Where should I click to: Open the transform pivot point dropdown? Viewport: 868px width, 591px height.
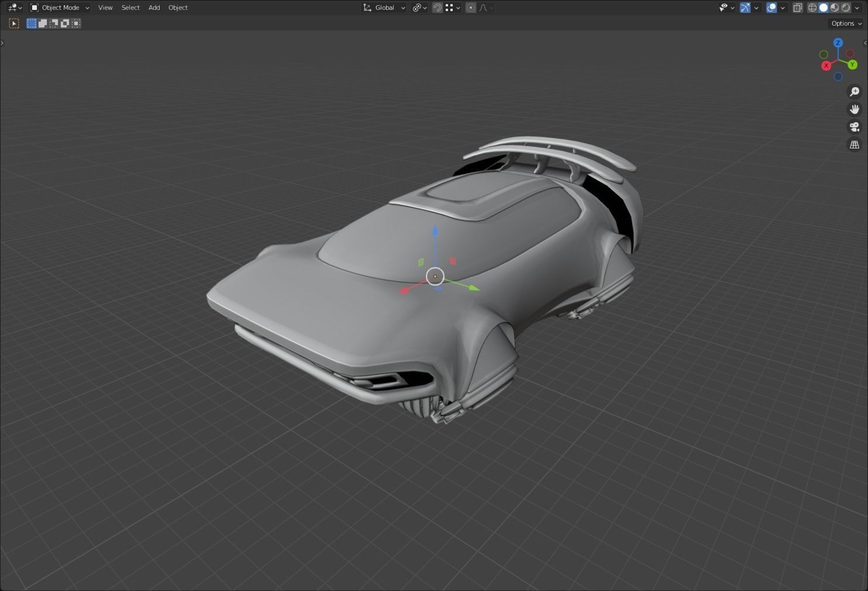click(419, 8)
